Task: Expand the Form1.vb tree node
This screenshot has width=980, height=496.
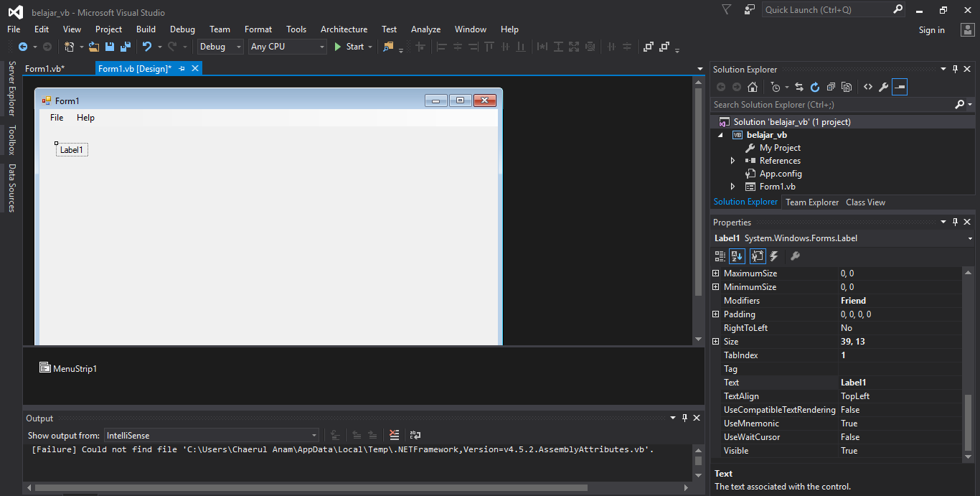Action: coord(732,187)
